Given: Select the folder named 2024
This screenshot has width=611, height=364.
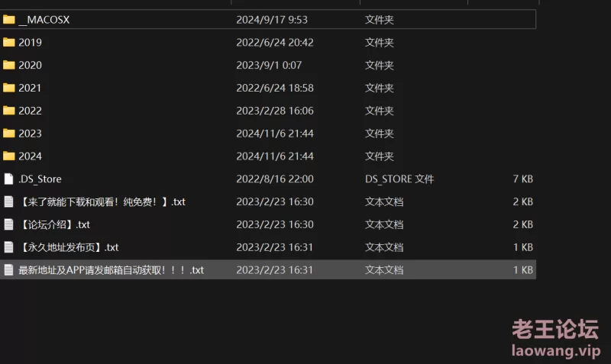Looking at the screenshot, I should point(30,156).
